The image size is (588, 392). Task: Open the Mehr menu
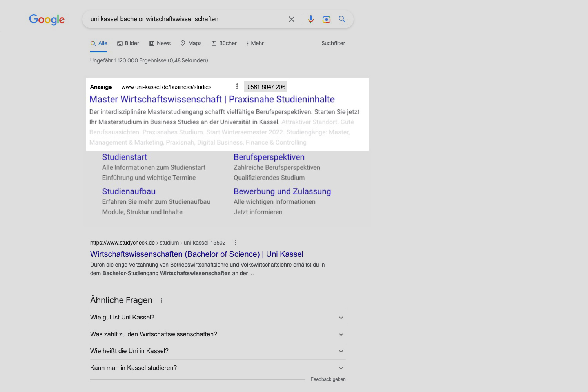point(255,43)
